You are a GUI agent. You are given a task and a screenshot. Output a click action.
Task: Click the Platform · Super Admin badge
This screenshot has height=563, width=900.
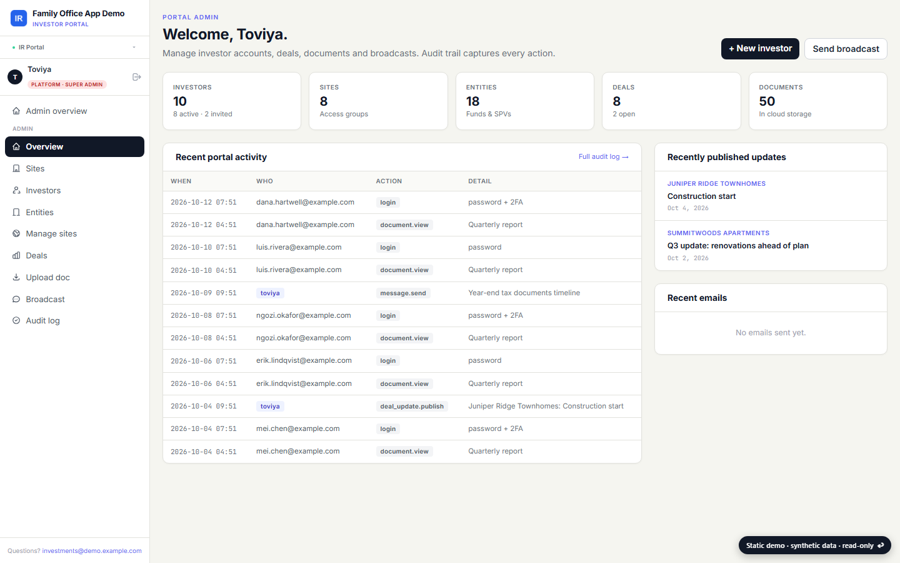67,84
